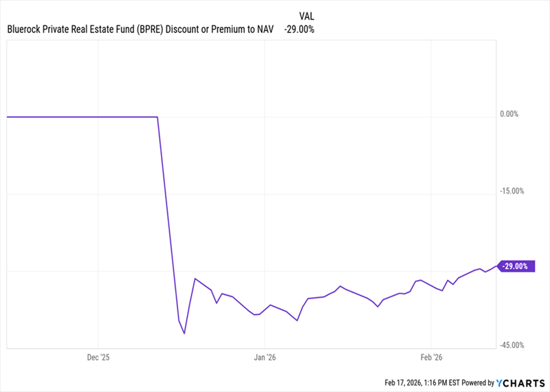The height and width of the screenshot is (392, 550).
Task: Click the 'Powered by' text in the footer
Action: click(x=478, y=383)
